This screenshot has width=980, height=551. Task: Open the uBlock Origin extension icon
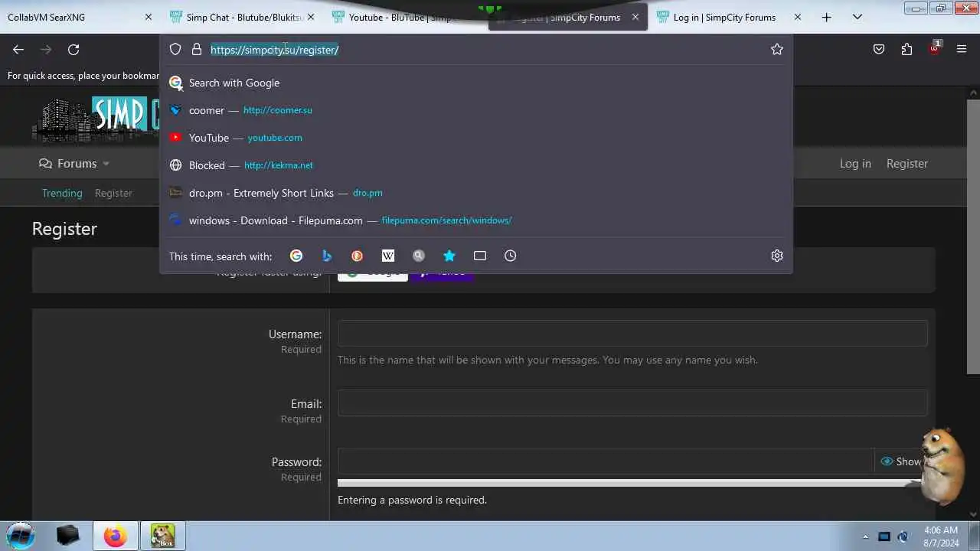point(934,47)
